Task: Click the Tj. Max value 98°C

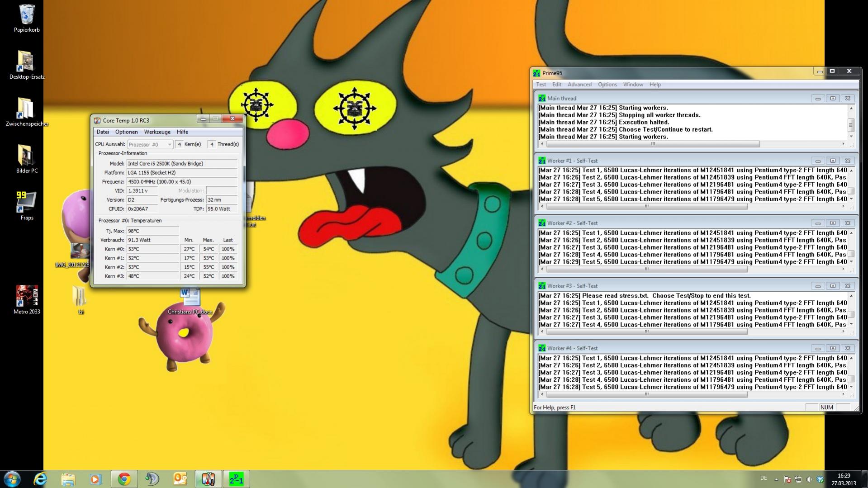Action: [x=152, y=231]
